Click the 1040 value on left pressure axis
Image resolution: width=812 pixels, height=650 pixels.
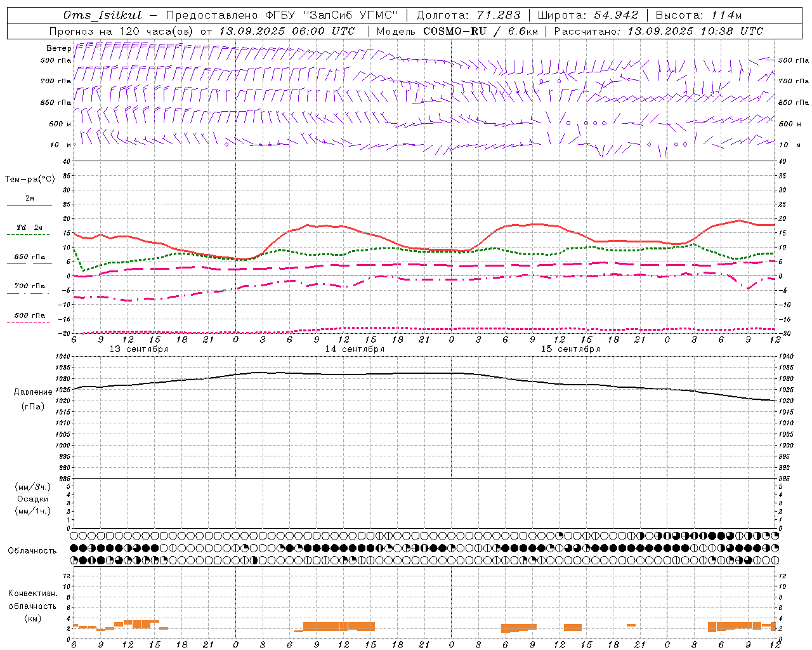pos(62,357)
